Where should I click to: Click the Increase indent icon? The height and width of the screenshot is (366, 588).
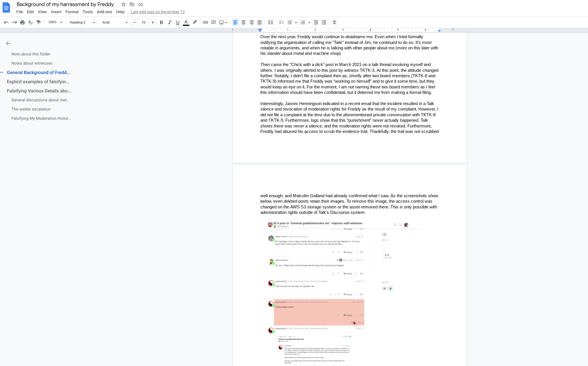324,22
